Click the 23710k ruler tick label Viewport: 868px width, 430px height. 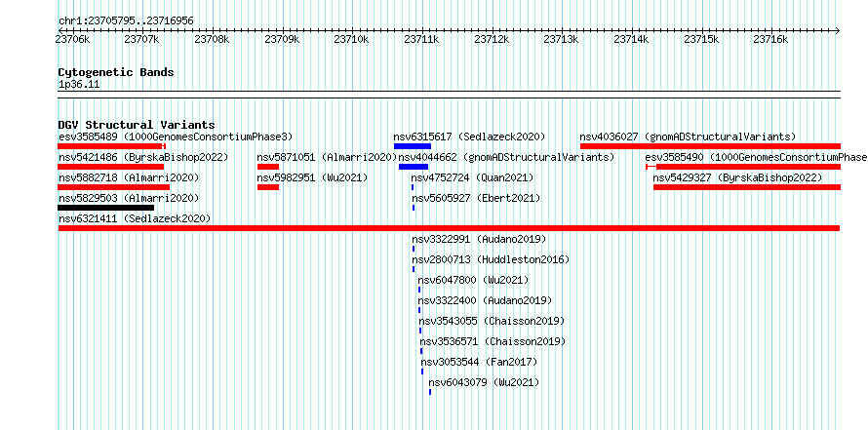(x=351, y=39)
